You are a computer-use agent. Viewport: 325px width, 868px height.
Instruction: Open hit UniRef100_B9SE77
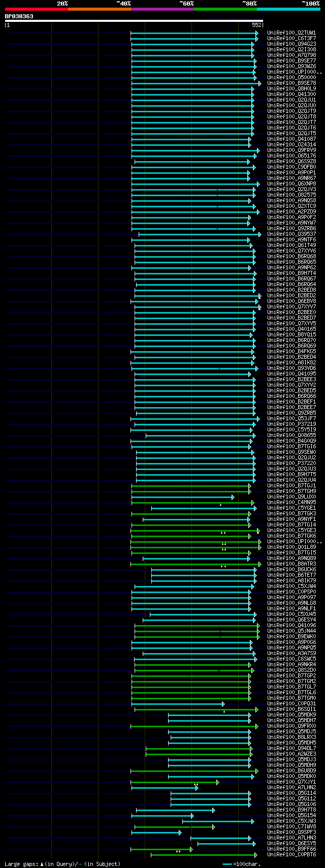point(291,60)
